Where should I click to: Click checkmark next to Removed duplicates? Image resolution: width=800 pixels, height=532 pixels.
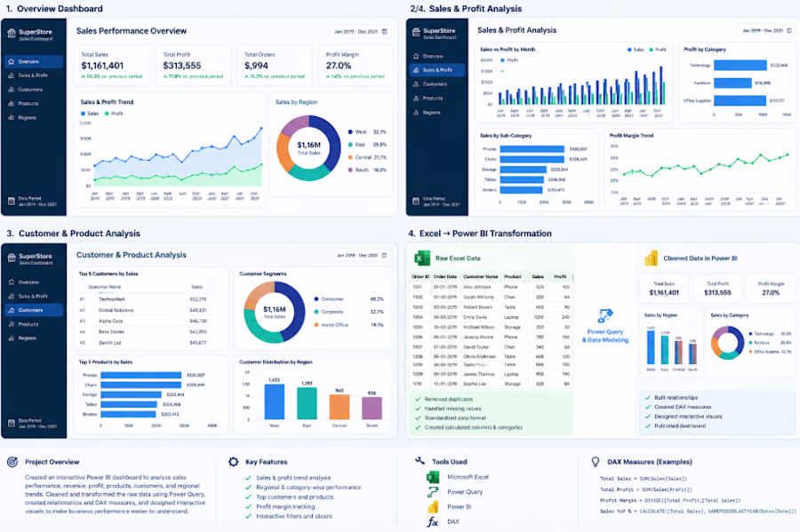(x=418, y=399)
